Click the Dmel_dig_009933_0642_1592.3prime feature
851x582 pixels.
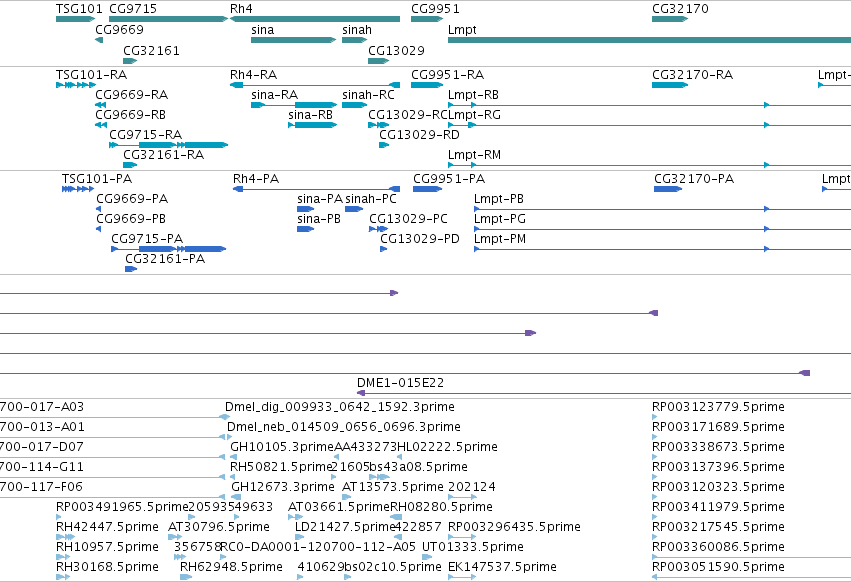pos(225,417)
